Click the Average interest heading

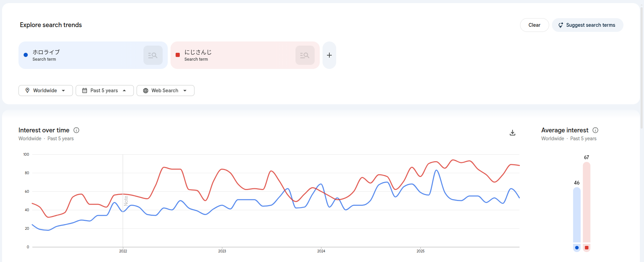[x=565, y=130]
